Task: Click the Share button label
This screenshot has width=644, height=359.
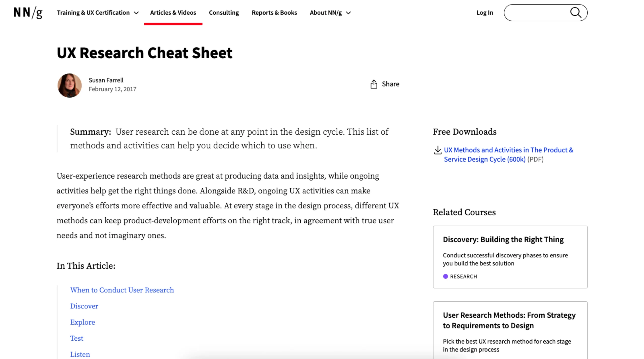Action: [x=390, y=84]
